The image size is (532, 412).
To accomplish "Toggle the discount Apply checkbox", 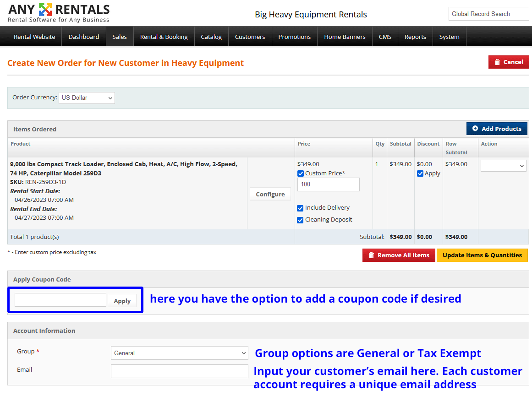I will point(420,173).
